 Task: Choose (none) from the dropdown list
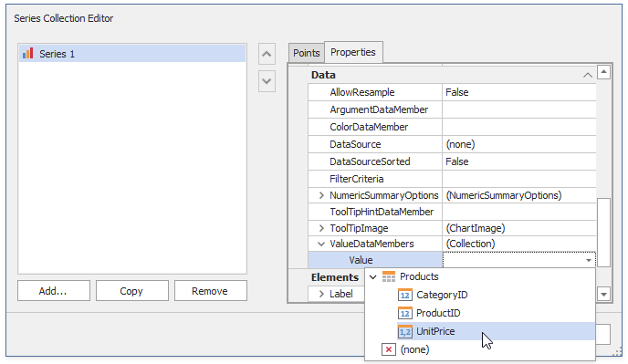click(414, 349)
